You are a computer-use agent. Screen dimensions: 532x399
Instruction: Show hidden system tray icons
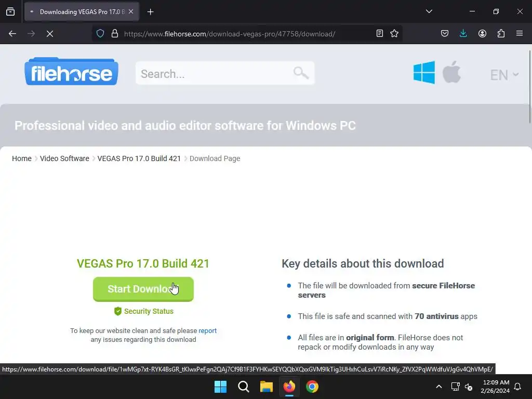(438, 387)
